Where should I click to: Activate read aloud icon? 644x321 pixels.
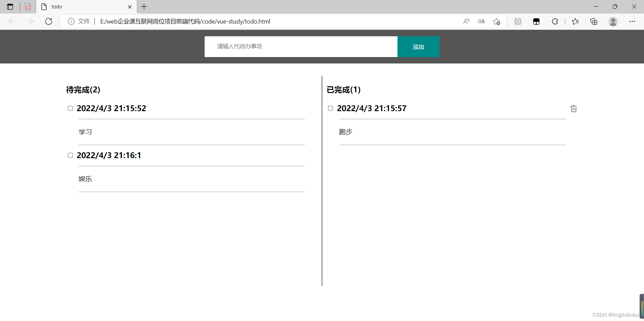tap(466, 21)
